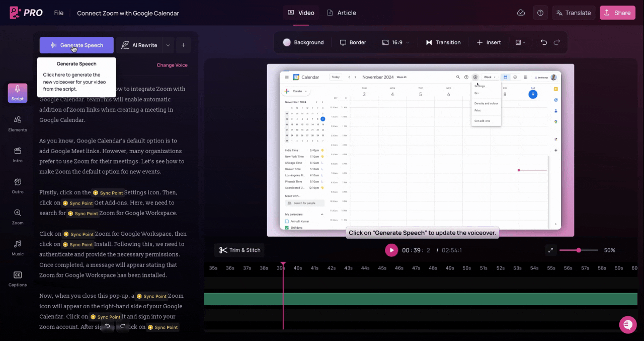Viewport: 644px width, 341px height.
Task: Click the Sync Point before 'Zoom icon will appear'
Action: coord(151,296)
